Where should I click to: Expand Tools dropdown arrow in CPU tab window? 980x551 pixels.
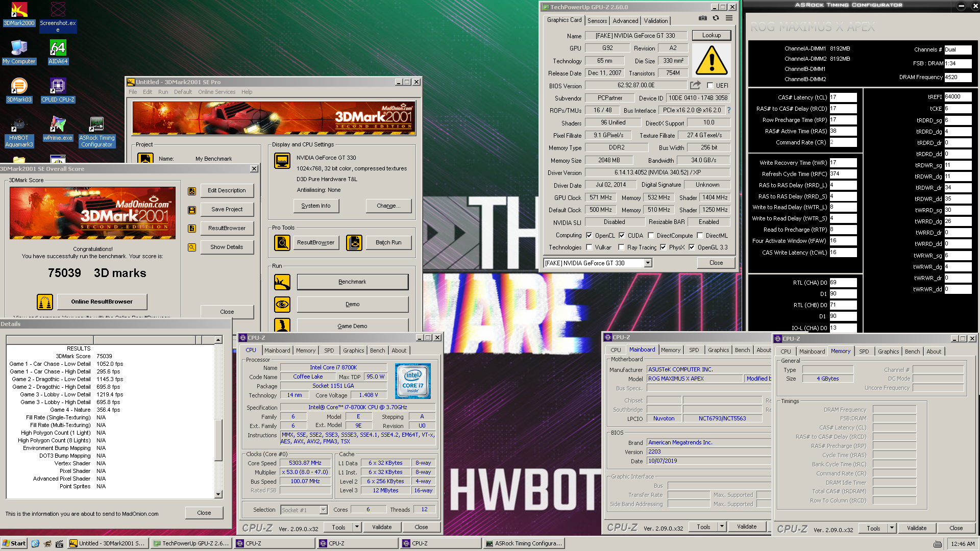coord(357,527)
